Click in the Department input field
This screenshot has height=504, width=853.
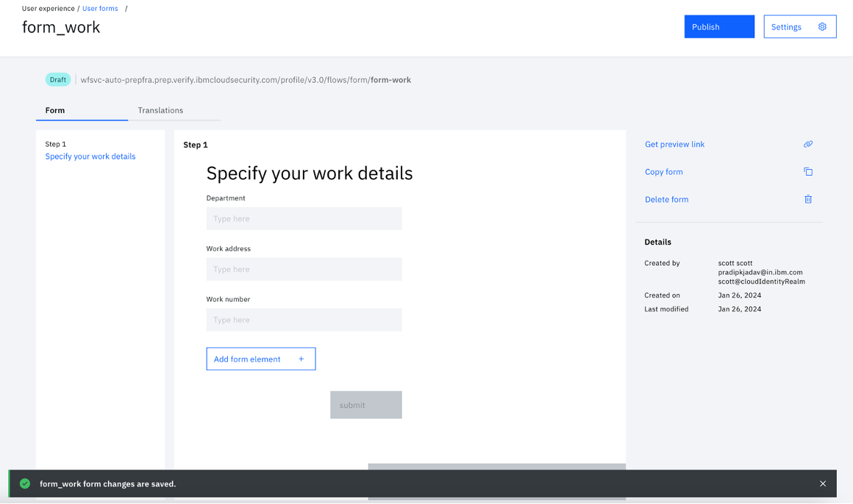click(x=304, y=218)
